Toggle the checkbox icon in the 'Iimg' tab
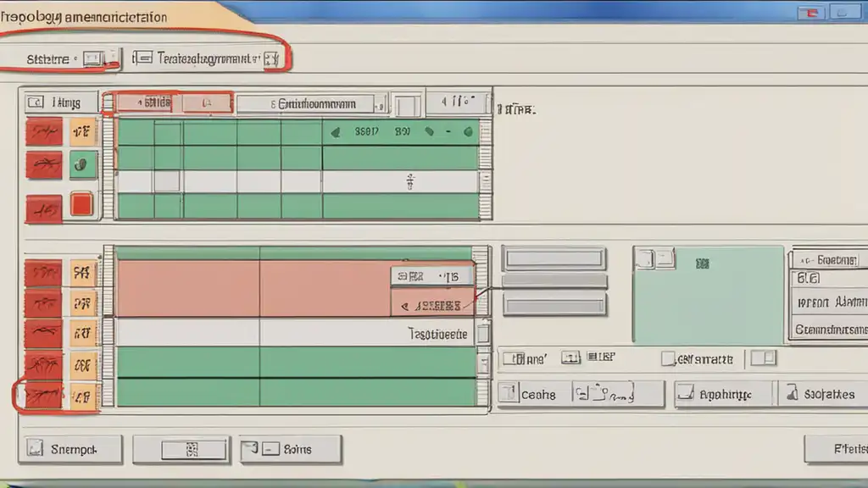This screenshot has height=488, width=868. [x=36, y=103]
